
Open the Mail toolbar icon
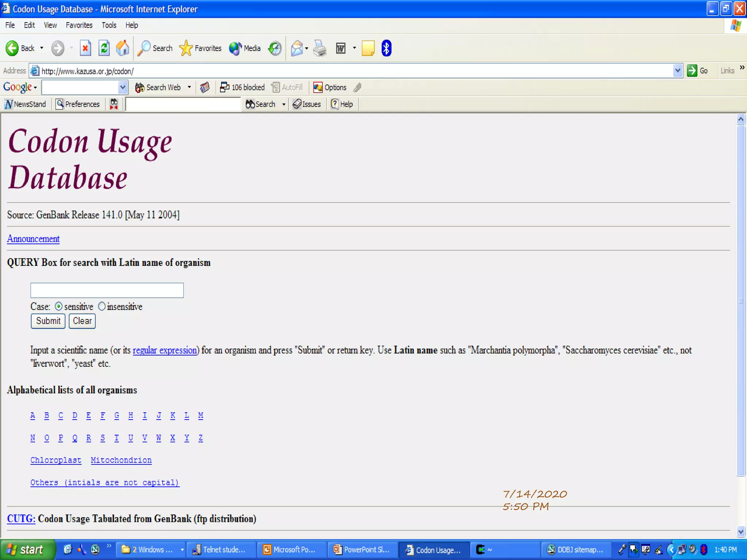click(297, 48)
